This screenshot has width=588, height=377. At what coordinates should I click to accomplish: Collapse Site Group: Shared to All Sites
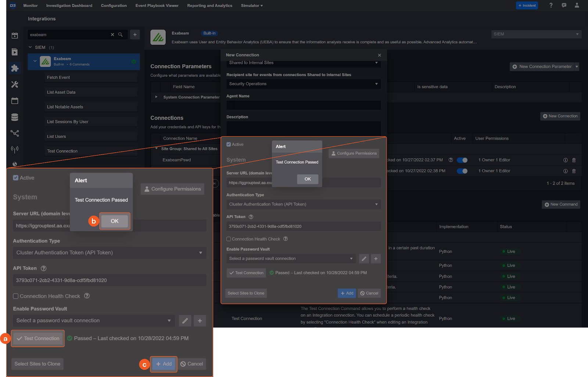pos(157,149)
